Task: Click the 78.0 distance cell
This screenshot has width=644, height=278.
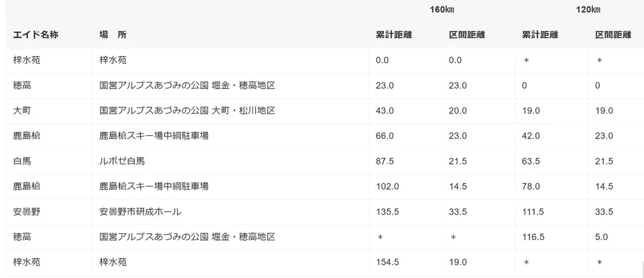Action: (x=531, y=186)
